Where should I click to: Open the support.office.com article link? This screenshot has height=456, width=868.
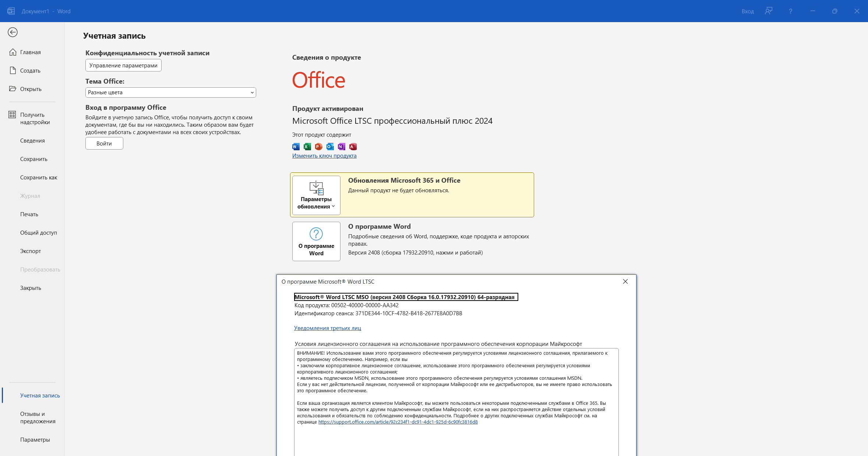[398, 422]
